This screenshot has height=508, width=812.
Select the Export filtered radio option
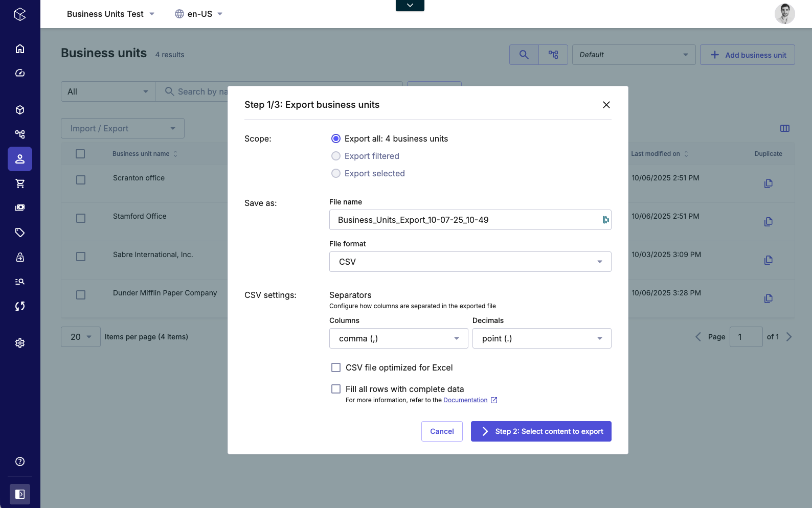click(336, 156)
